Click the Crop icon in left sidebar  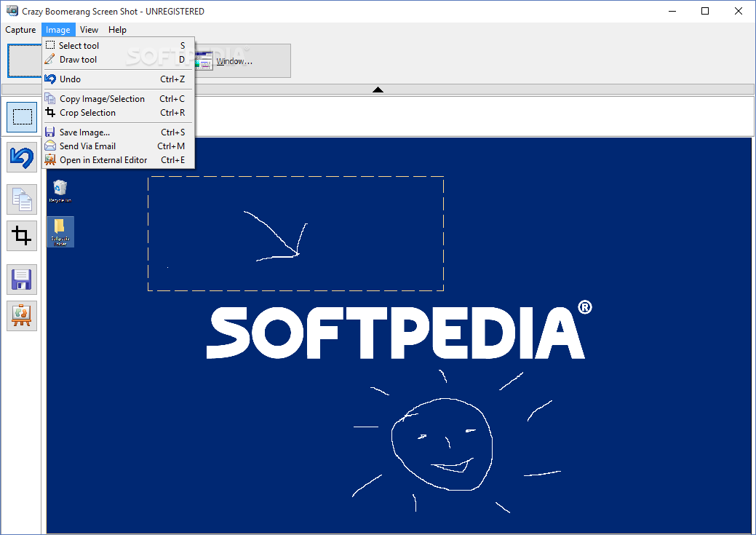tap(22, 236)
